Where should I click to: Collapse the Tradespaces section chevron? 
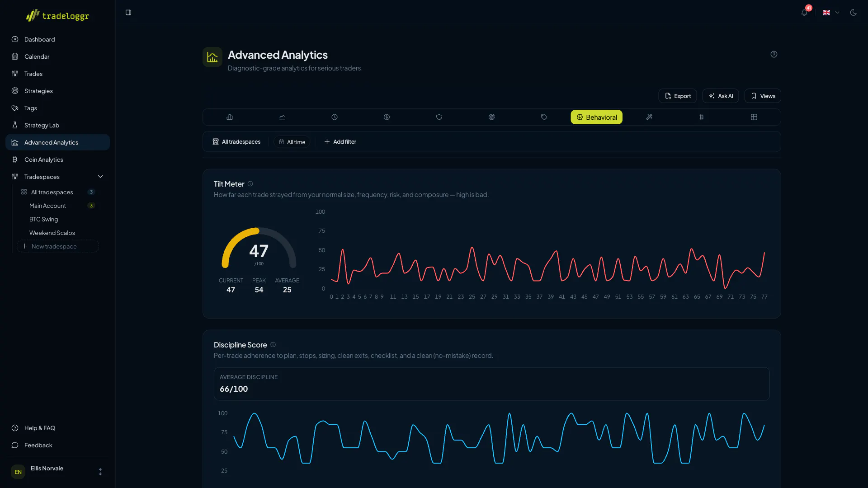(x=100, y=177)
